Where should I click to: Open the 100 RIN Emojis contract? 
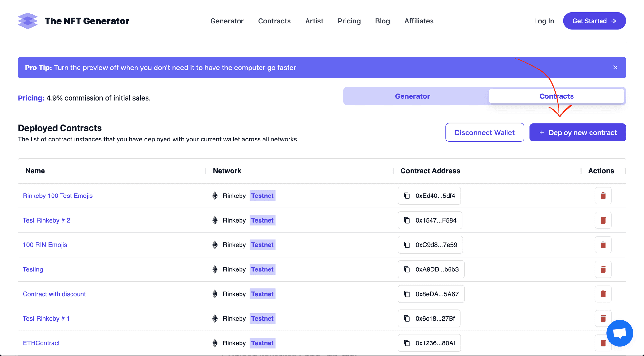pyautogui.click(x=46, y=245)
